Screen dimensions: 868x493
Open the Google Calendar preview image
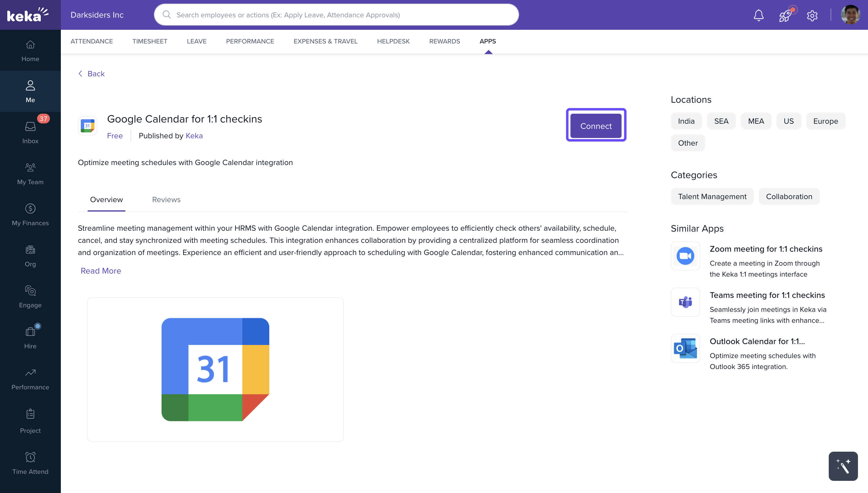coord(215,369)
